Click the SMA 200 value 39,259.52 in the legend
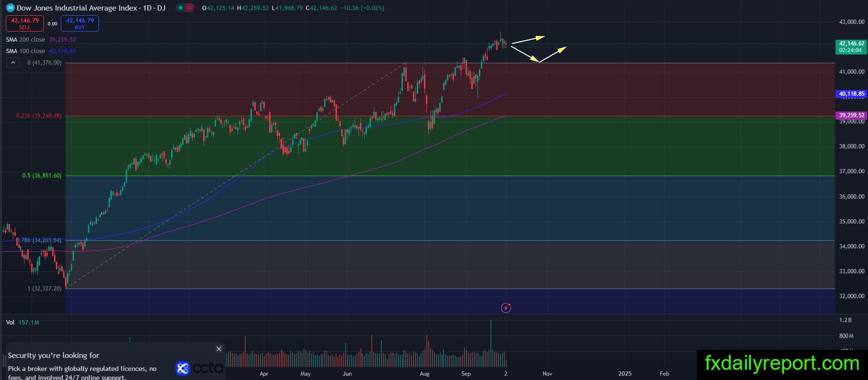868x380 pixels. [x=62, y=40]
